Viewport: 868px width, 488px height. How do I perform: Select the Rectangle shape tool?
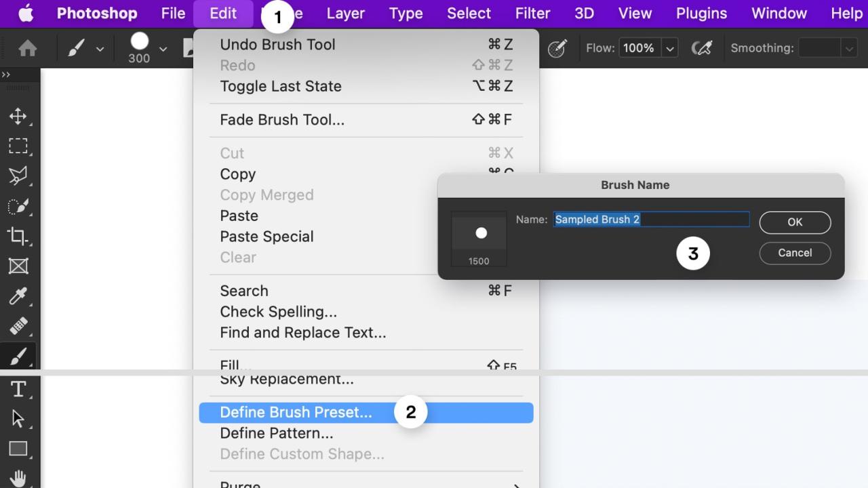pyautogui.click(x=18, y=449)
